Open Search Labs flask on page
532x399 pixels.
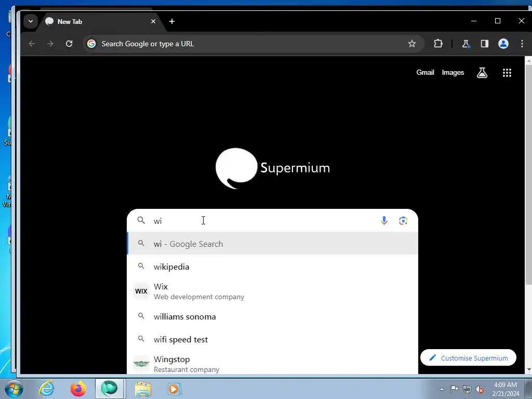(482, 73)
